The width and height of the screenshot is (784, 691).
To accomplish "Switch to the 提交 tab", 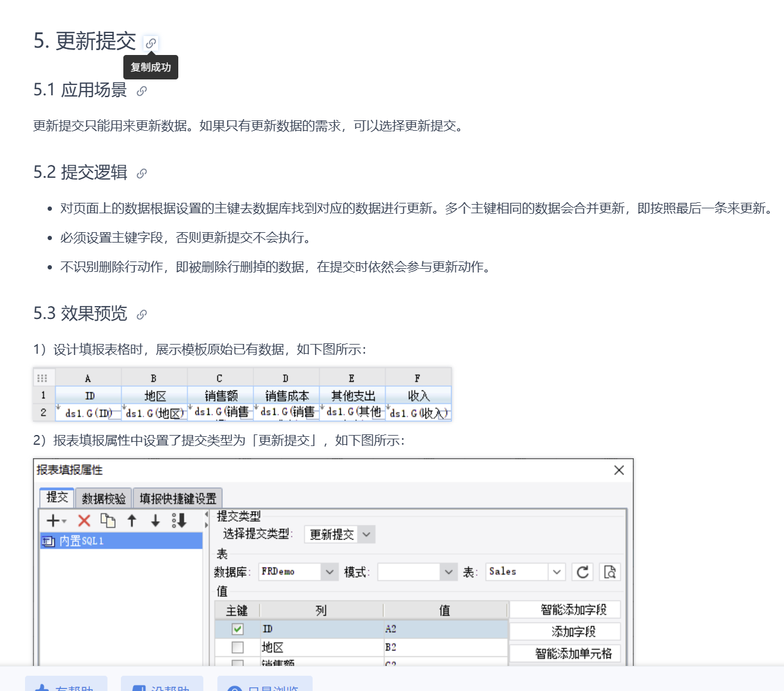I will tap(57, 497).
